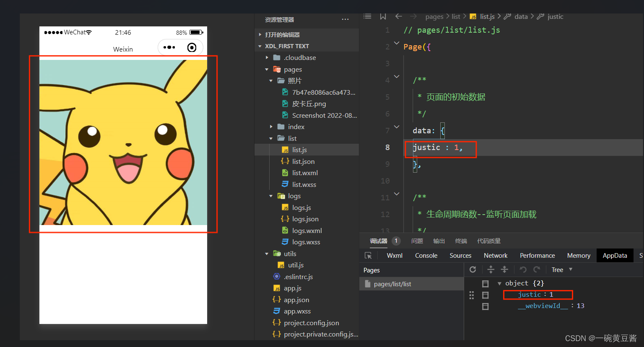Refresh AppData with the reload icon
The image size is (644, 347).
tap(473, 269)
